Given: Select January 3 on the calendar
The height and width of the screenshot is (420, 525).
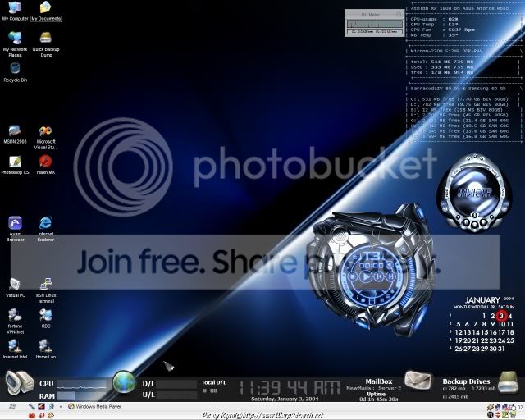Looking at the screenshot, I should point(501,316).
